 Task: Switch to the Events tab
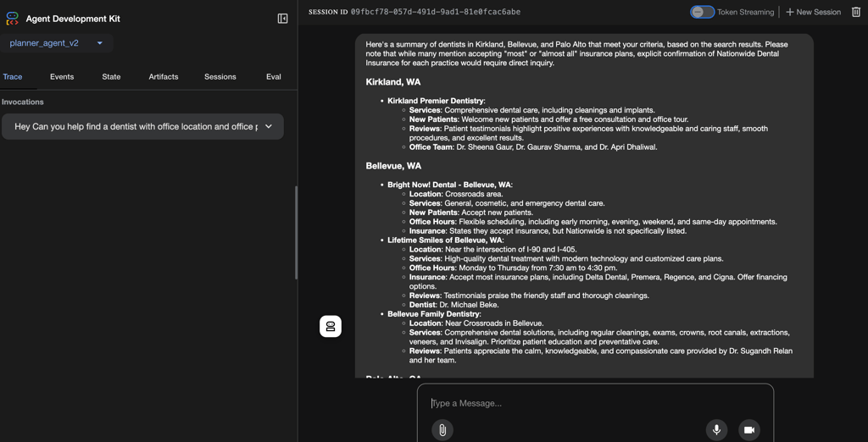(62, 77)
